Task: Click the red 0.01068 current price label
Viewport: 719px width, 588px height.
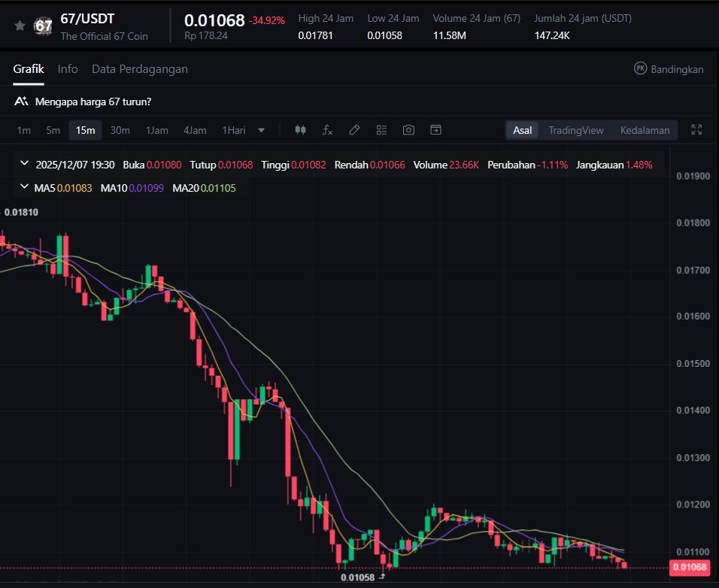Action: click(689, 568)
